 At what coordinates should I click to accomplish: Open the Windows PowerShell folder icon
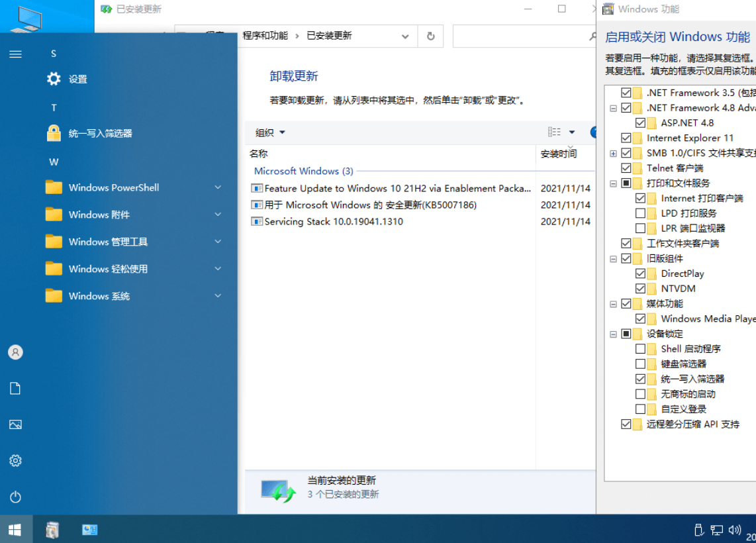tap(54, 187)
